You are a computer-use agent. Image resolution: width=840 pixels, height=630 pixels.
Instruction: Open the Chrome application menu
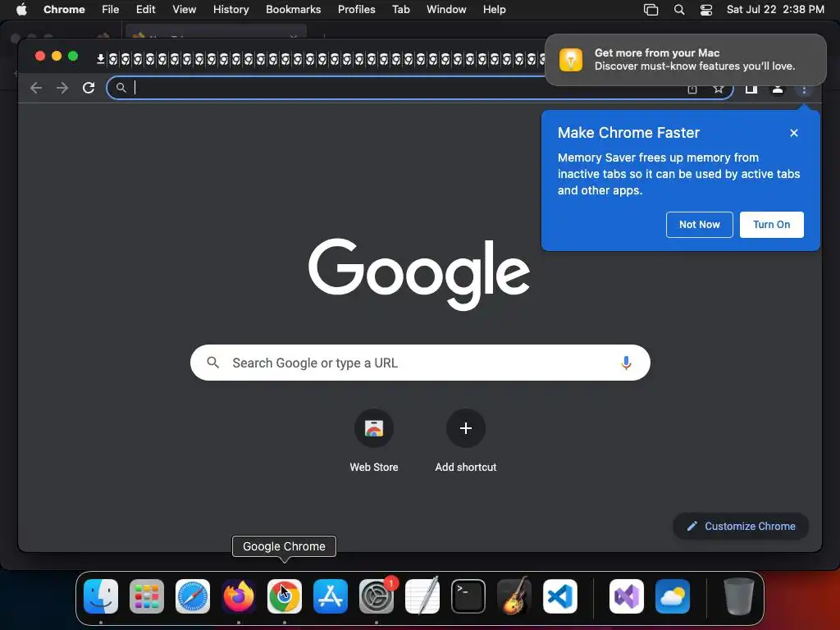64,10
